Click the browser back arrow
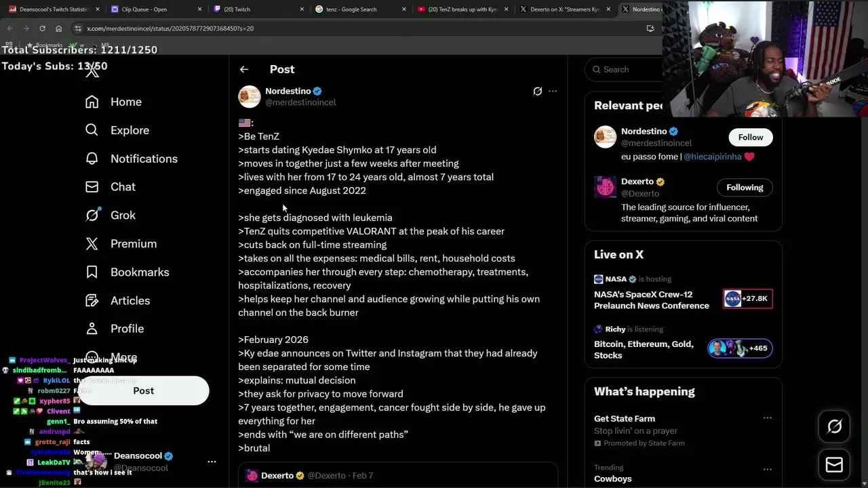This screenshot has height=488, width=868. click(x=9, y=28)
